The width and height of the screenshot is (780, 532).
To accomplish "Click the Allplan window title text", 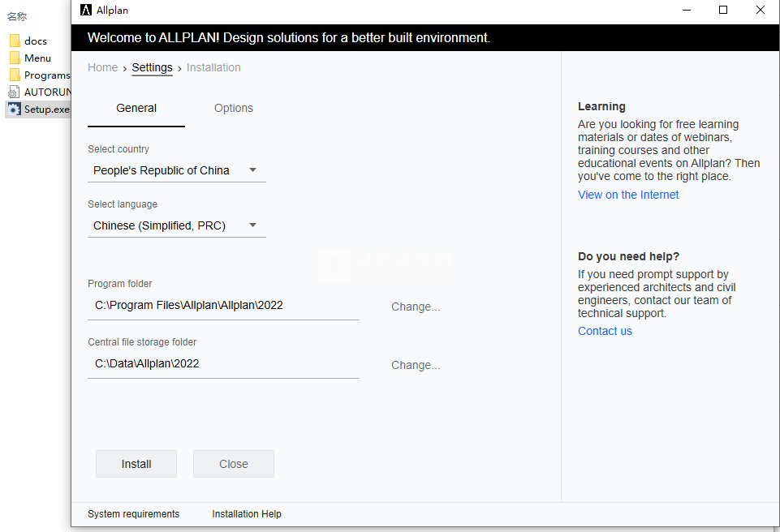I will (113, 11).
